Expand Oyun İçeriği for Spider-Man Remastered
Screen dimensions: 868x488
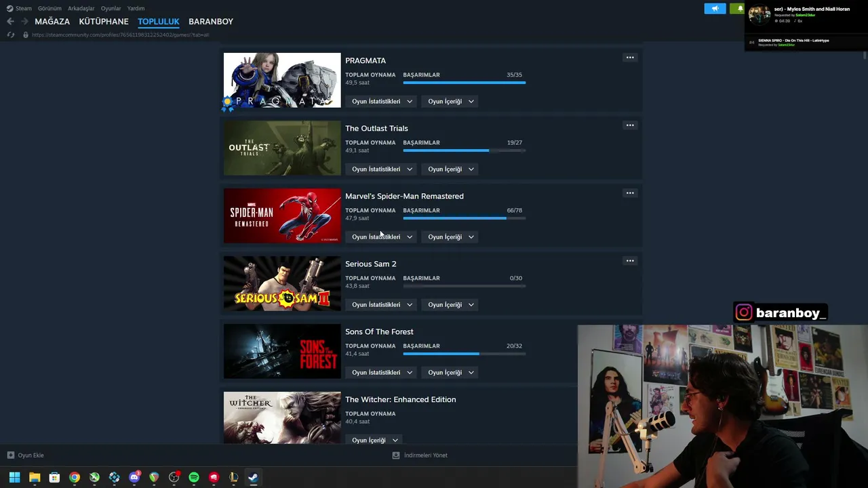[451, 237]
